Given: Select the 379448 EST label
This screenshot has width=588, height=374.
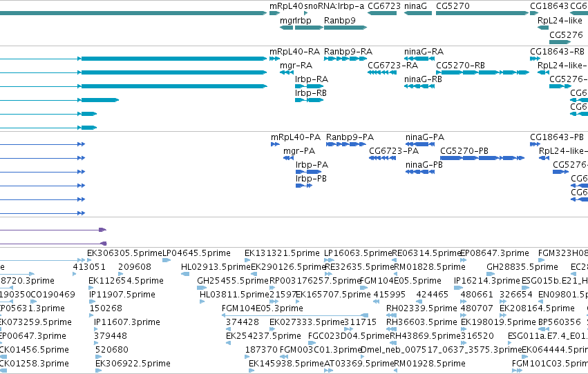Looking at the screenshot, I should [x=111, y=337].
